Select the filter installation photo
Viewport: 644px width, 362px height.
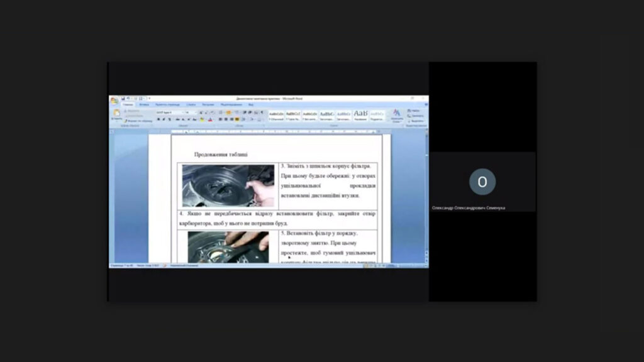click(x=228, y=247)
